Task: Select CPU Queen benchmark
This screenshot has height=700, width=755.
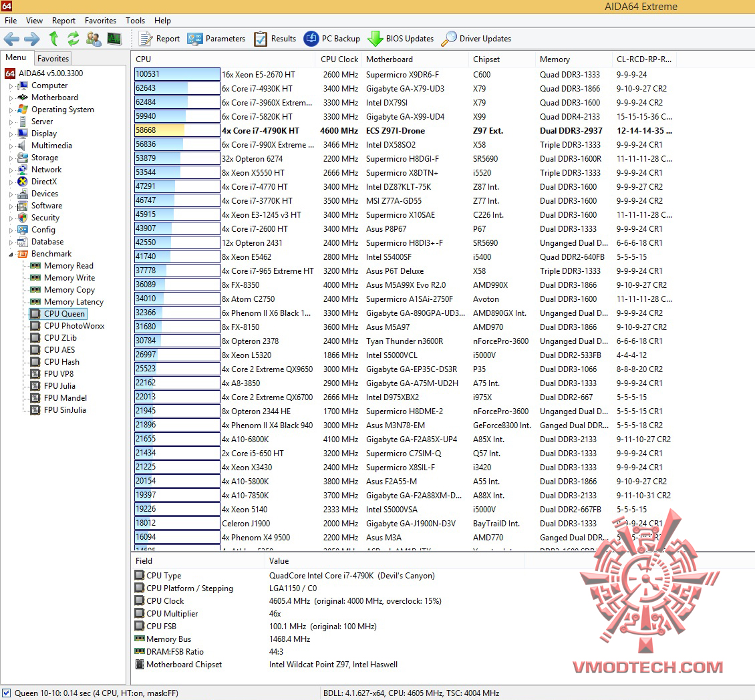Action: (64, 314)
